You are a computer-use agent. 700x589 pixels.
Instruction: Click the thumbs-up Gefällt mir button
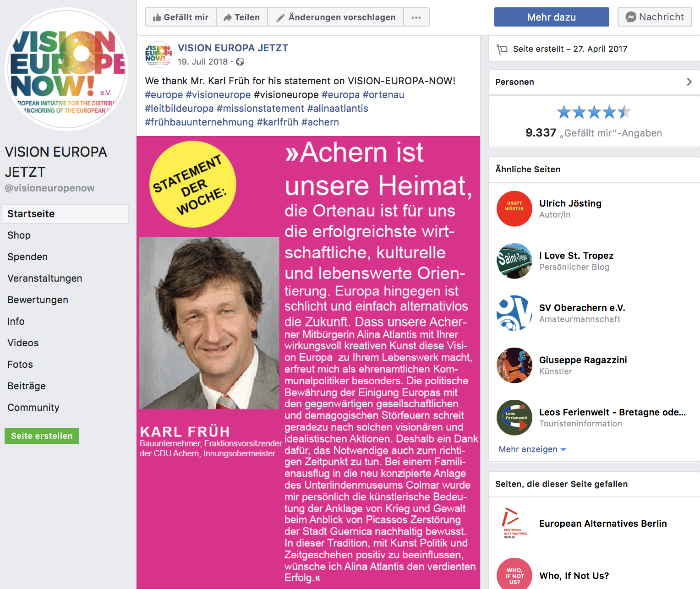[181, 17]
